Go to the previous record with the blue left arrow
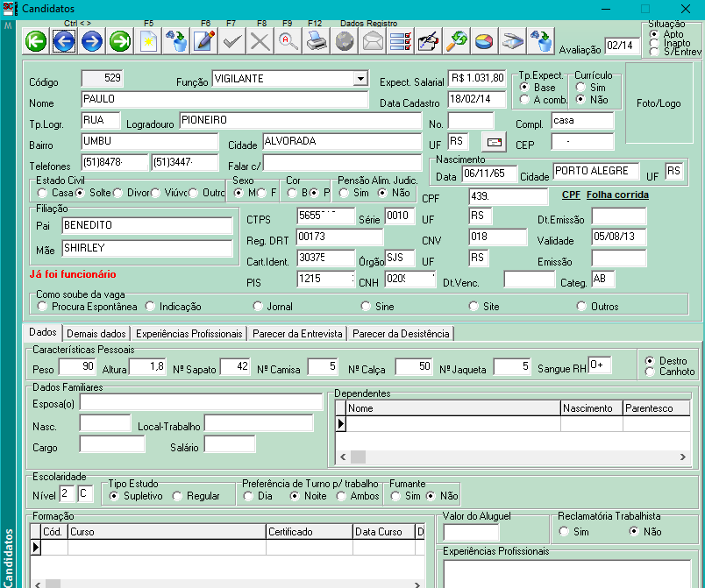705x588 pixels. pyautogui.click(x=64, y=42)
